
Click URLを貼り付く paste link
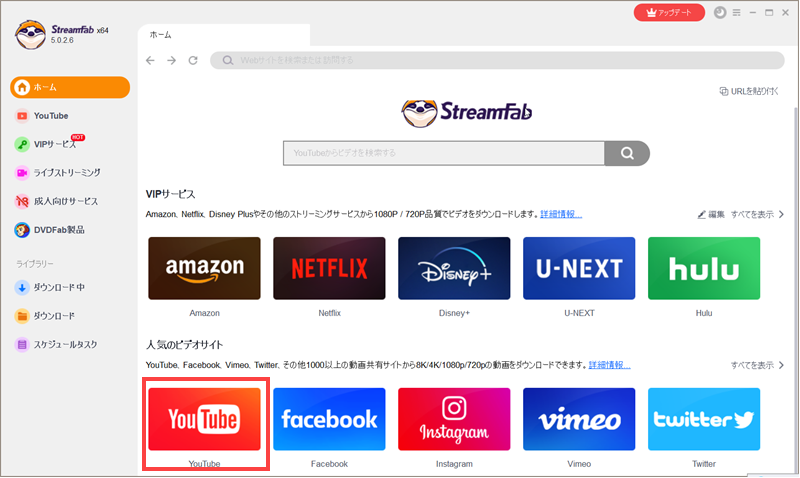click(x=749, y=91)
